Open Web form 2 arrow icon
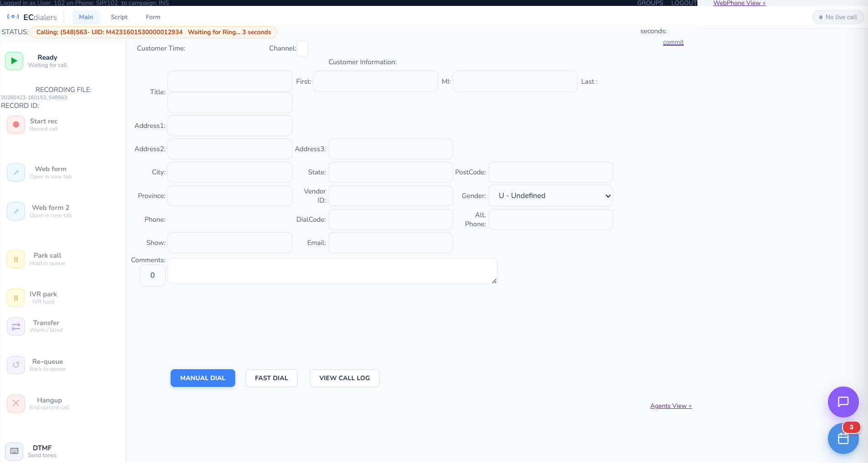The image size is (868, 463). point(16,211)
